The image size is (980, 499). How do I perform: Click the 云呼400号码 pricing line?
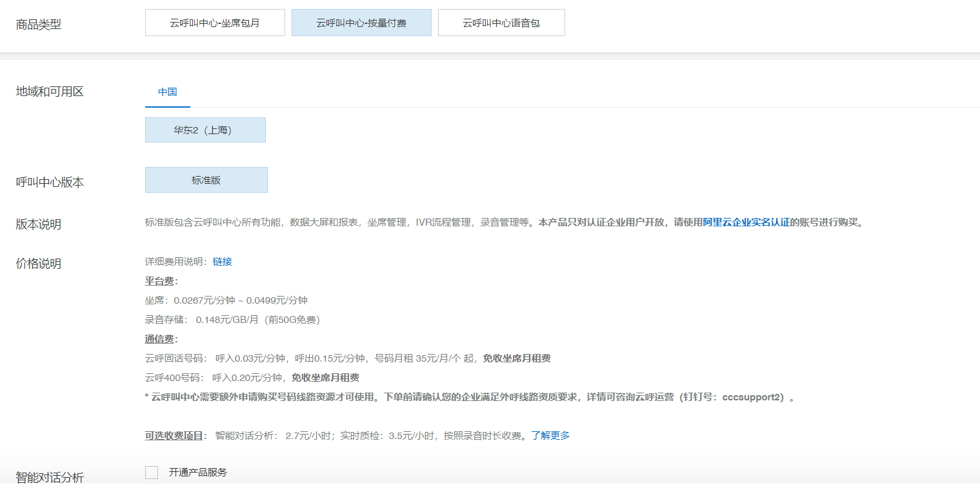click(x=252, y=378)
